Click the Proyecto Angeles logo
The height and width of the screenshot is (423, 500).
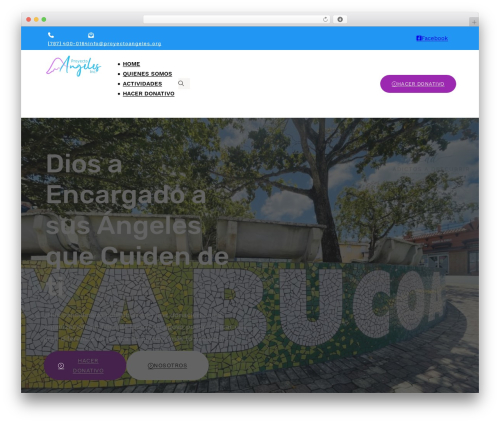(x=73, y=66)
